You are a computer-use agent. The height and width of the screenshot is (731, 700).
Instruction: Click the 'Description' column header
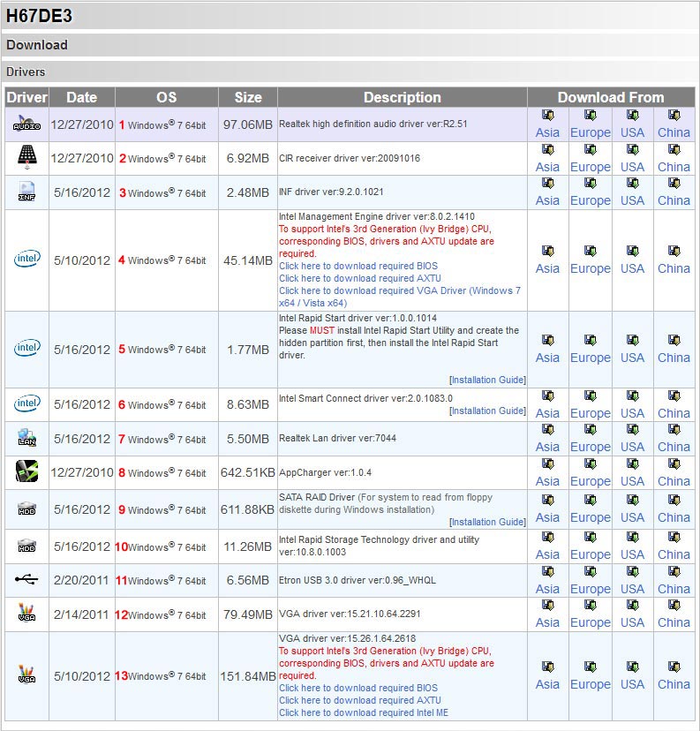[403, 97]
